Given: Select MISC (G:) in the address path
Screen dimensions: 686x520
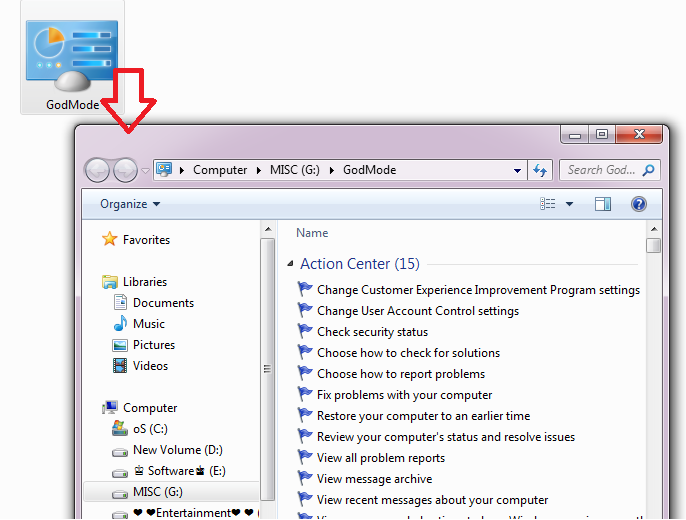Looking at the screenshot, I should (294, 170).
